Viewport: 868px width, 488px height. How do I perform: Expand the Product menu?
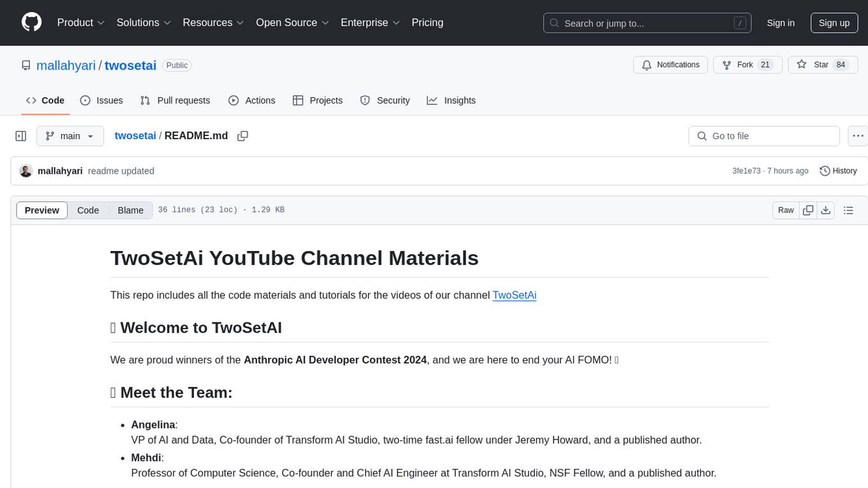click(x=81, y=22)
